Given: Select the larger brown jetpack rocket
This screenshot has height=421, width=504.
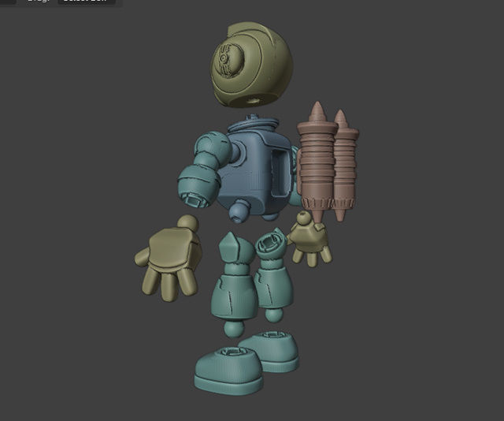Looking at the screenshot, I should [x=317, y=161].
